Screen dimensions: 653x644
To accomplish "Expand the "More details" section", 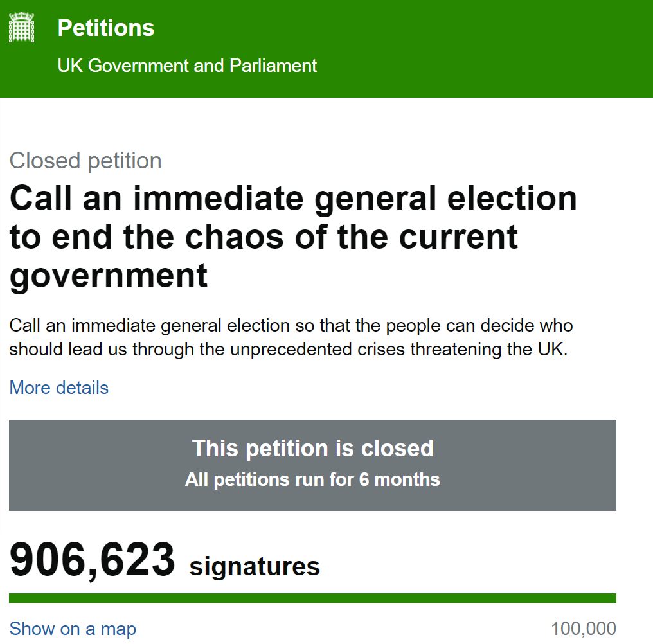I will click(59, 388).
